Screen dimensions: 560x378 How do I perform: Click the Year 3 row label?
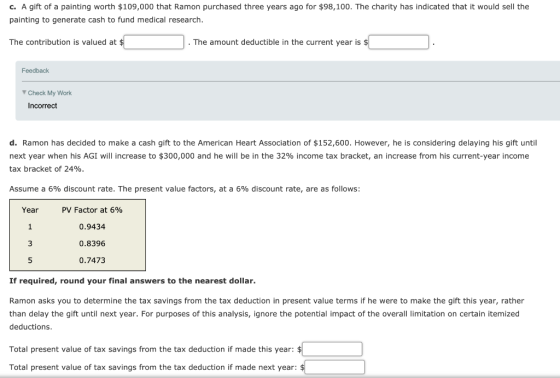pos(30,244)
